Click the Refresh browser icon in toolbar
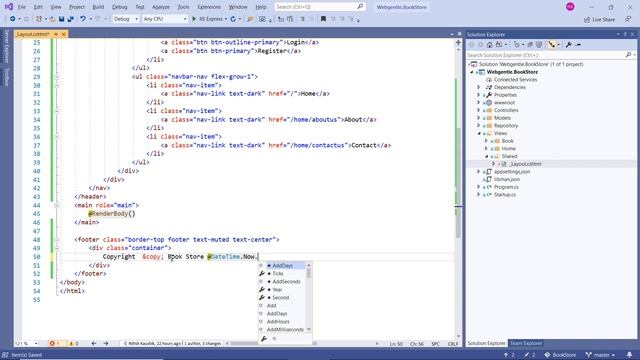 [233, 19]
